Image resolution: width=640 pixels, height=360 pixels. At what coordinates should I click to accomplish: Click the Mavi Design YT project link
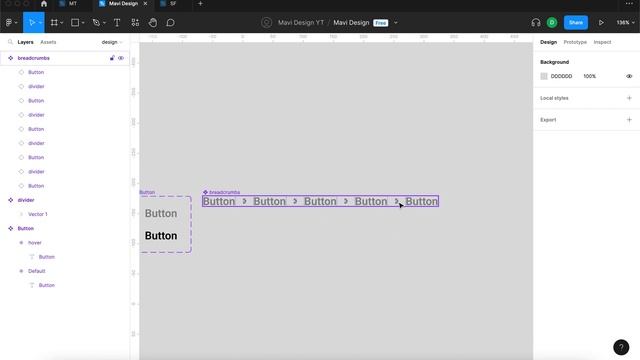pos(301,23)
